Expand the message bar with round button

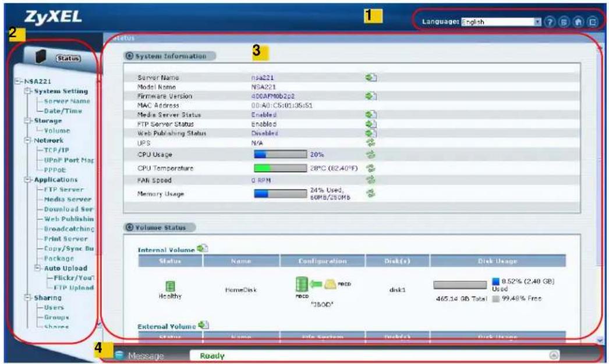click(554, 355)
